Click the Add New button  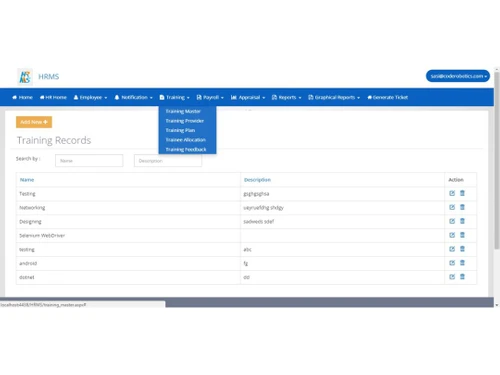(34, 122)
